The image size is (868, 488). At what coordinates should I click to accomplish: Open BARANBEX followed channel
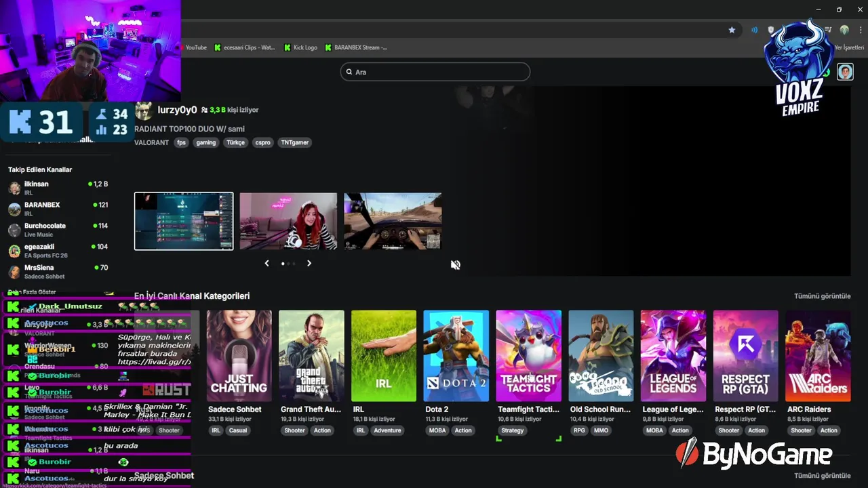pos(58,209)
